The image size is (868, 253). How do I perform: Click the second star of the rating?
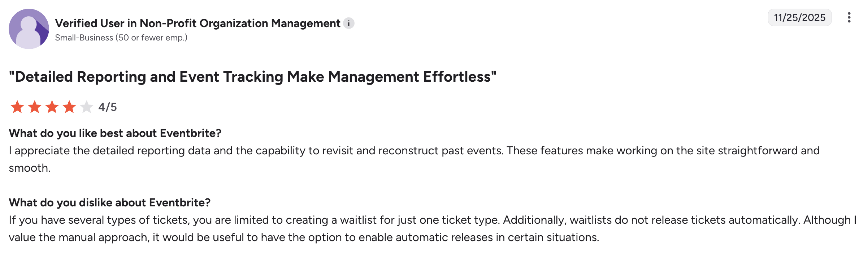(35, 107)
